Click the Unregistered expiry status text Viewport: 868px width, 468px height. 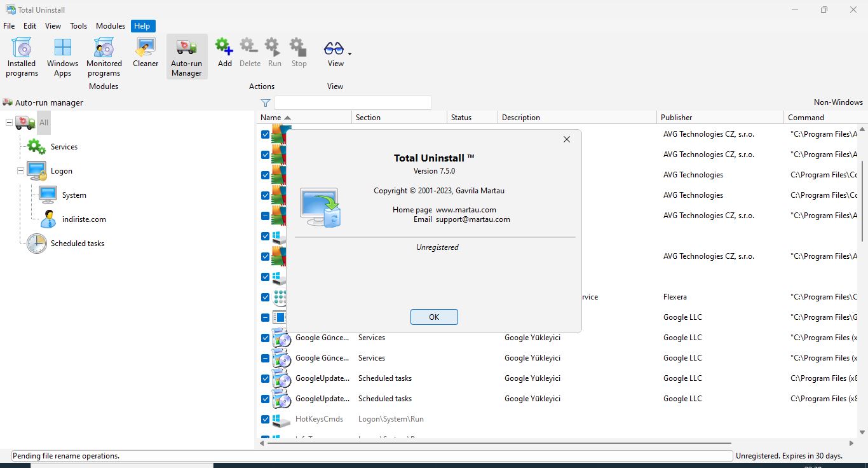[789, 456]
